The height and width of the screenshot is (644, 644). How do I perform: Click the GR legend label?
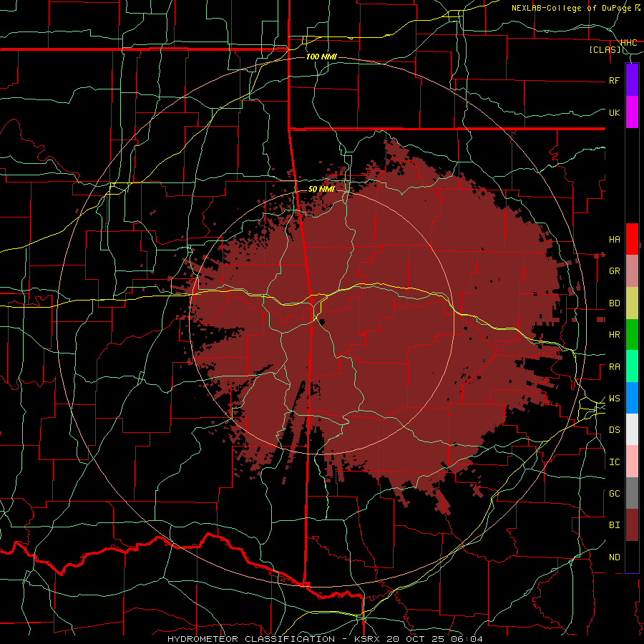tap(615, 271)
